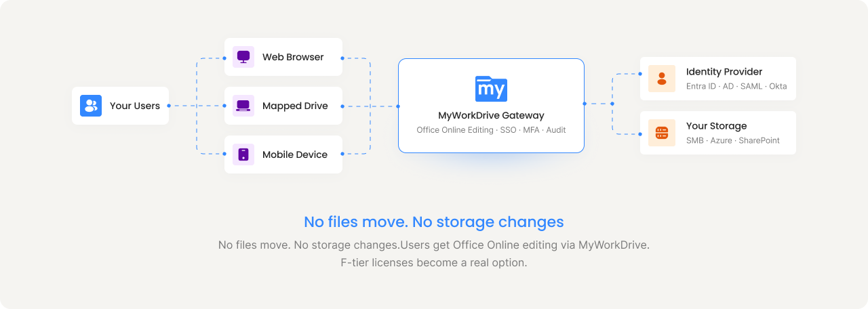Click the Entra ID · AD · SAML · Okta text
868x309 pixels.
pos(736,87)
